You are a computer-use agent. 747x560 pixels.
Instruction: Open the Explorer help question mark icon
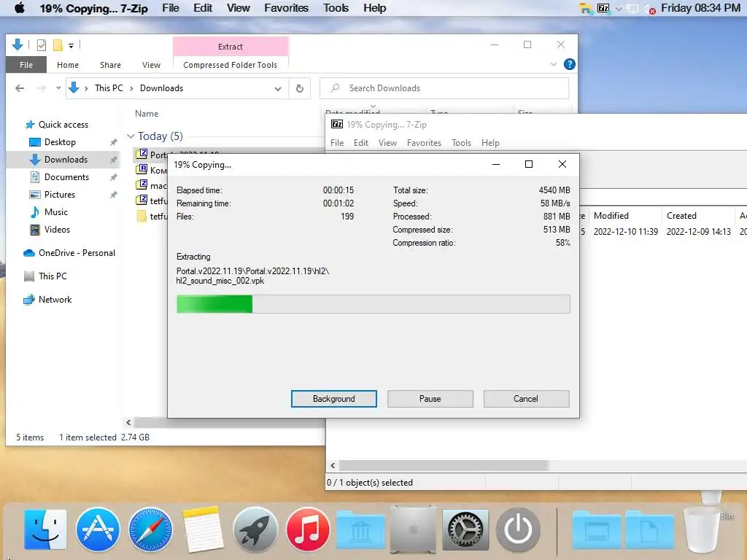pyautogui.click(x=569, y=64)
